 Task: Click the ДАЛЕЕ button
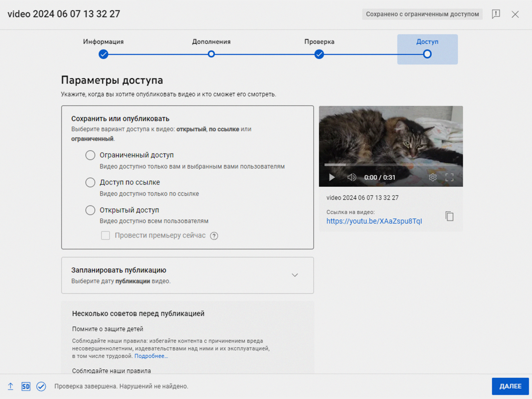coord(510,386)
